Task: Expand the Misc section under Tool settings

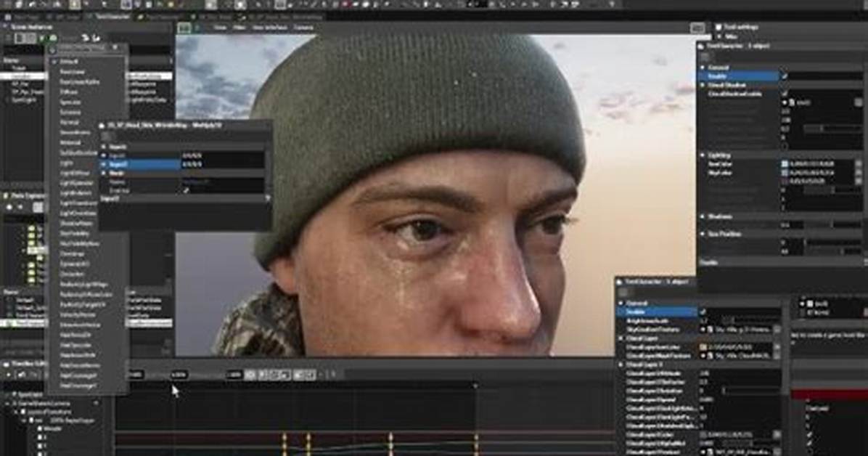Action: point(719,36)
